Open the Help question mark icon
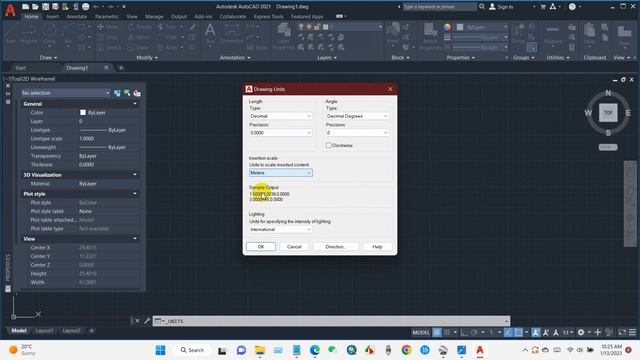This screenshot has width=640, height=360. coord(572,7)
